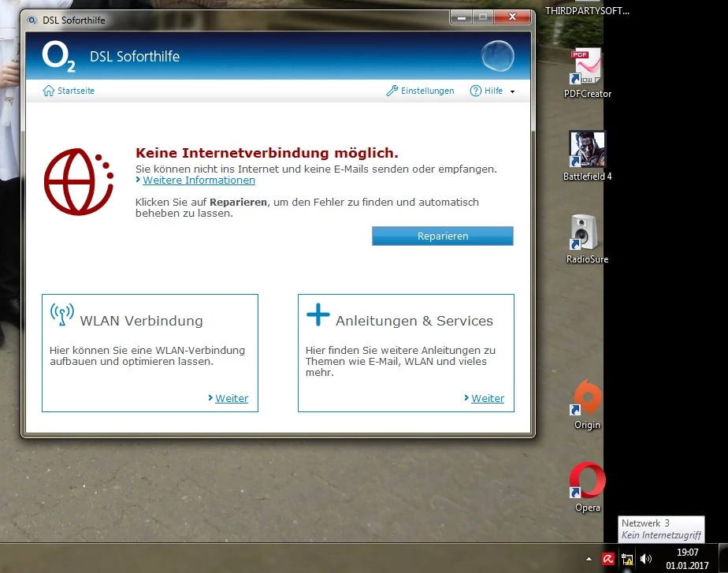The width and height of the screenshot is (728, 573).
Task: Click the red globe no-connection icon
Action: [79, 181]
